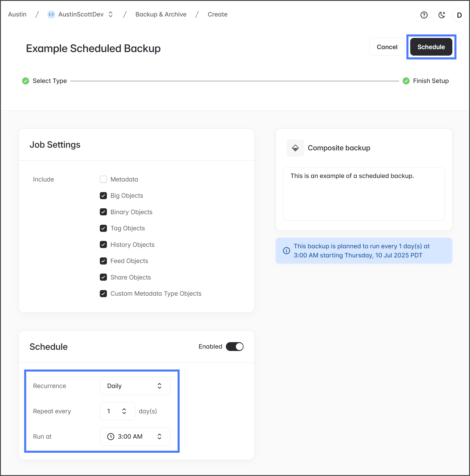Open the user avatar D menu

coord(459,15)
